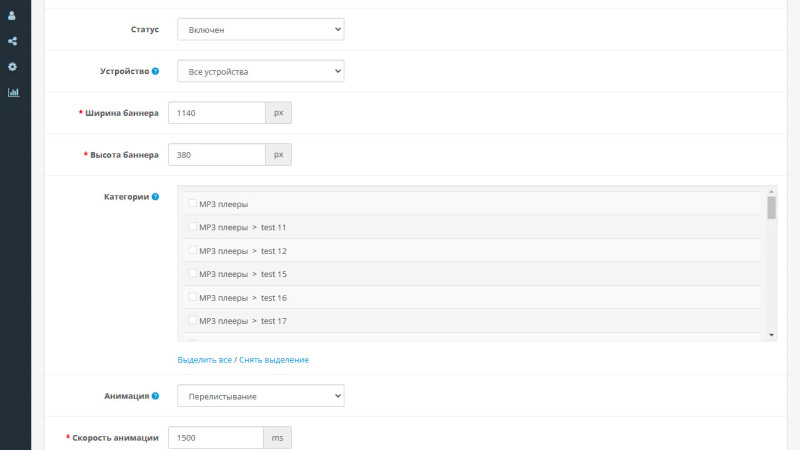The width and height of the screenshot is (800, 450).
Task: Click the px addon beside Ширина баннера
Action: 279,113
